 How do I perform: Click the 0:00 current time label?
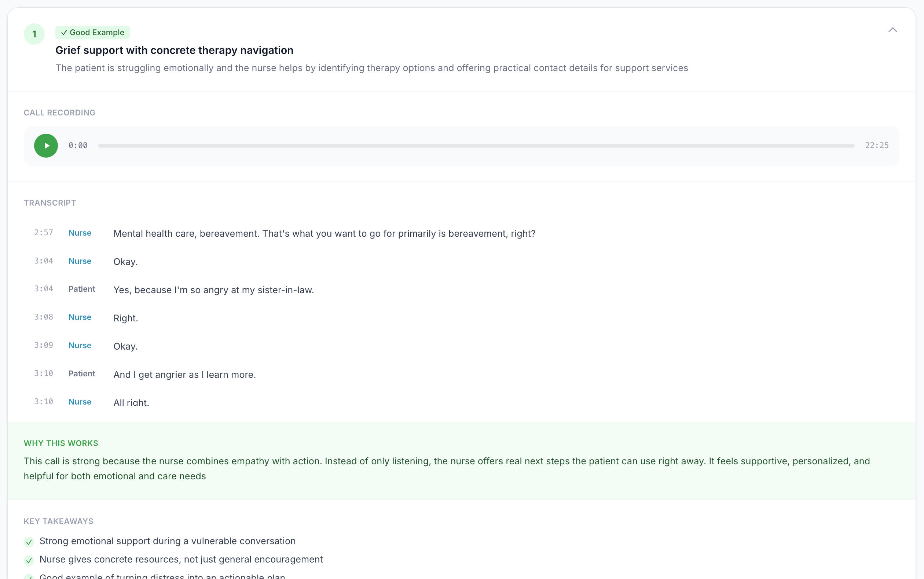click(x=78, y=145)
